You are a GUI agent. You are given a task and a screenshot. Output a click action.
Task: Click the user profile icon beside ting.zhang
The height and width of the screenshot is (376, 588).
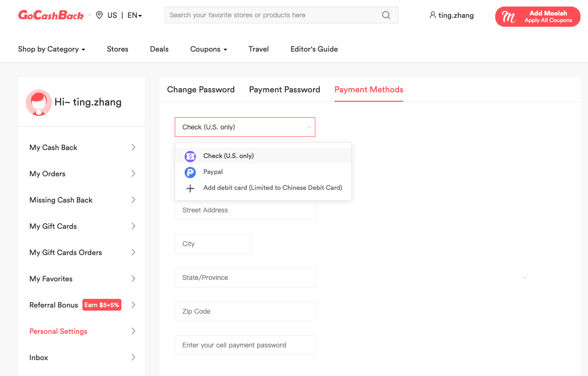coord(432,15)
